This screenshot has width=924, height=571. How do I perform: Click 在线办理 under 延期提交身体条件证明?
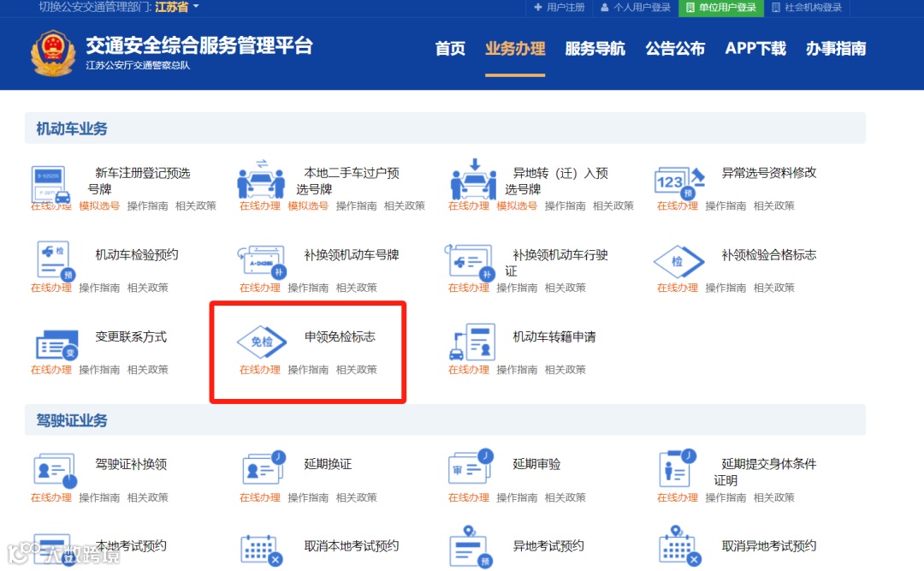pyautogui.click(x=677, y=498)
